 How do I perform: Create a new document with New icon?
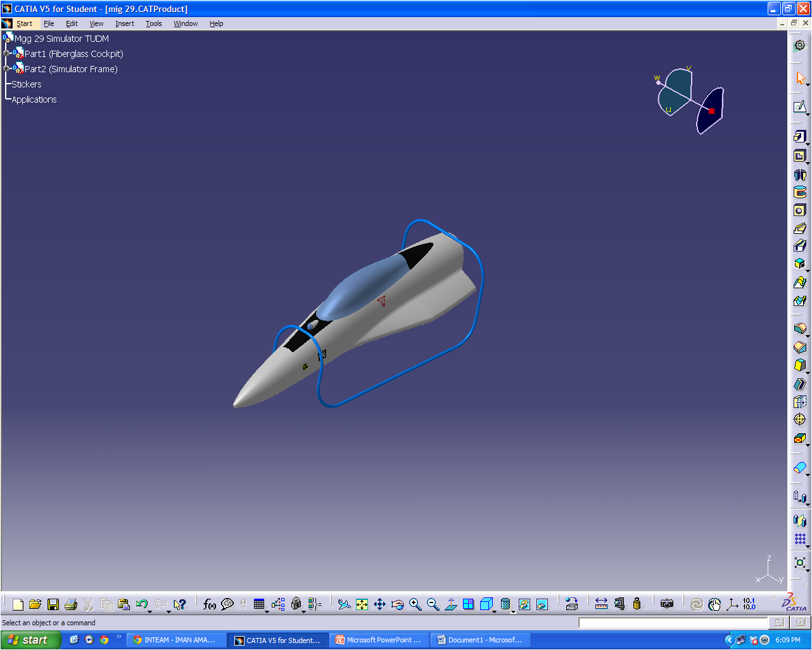pos(18,604)
